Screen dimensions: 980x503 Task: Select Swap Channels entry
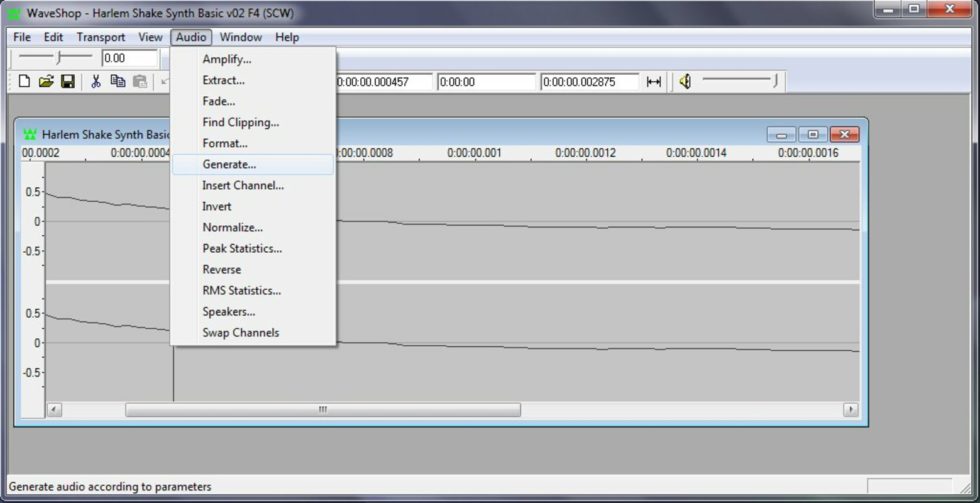[x=253, y=333]
